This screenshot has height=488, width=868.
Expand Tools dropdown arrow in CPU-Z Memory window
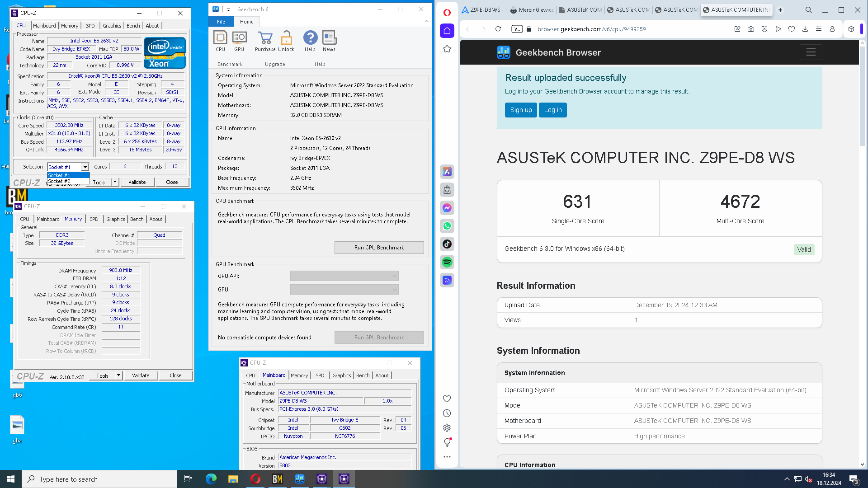point(119,375)
